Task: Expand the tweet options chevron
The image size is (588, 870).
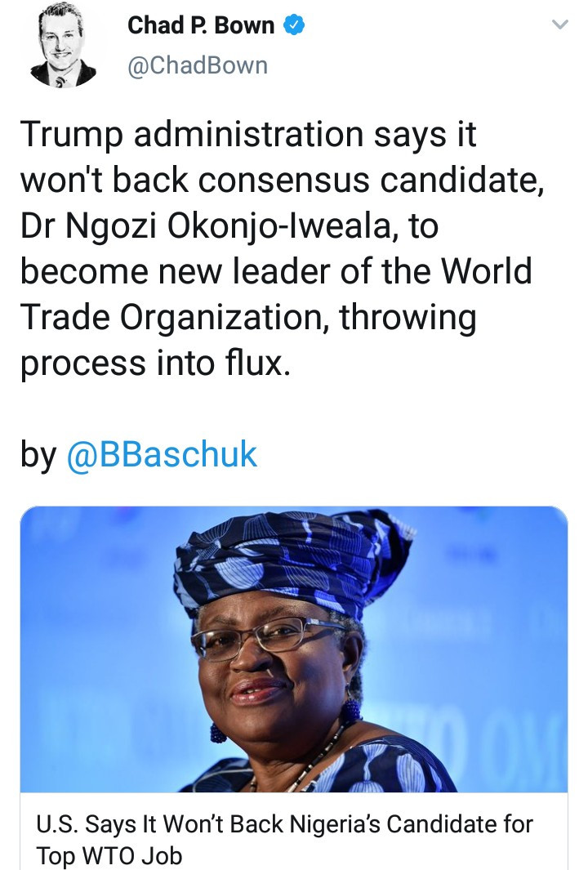Action: pos(559,26)
